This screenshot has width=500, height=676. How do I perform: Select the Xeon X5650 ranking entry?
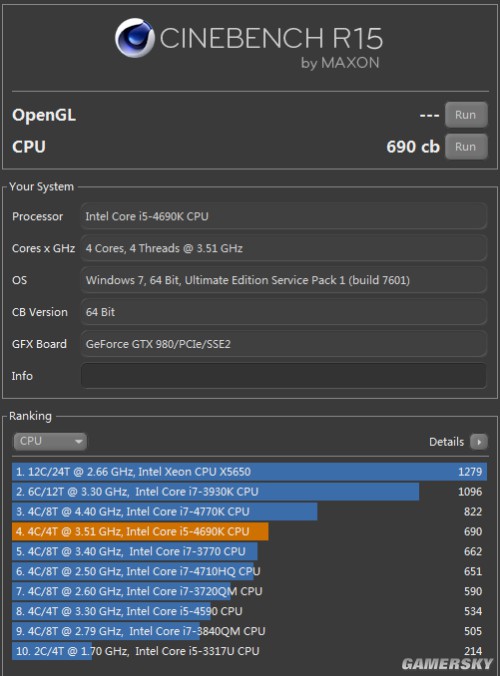click(x=250, y=471)
